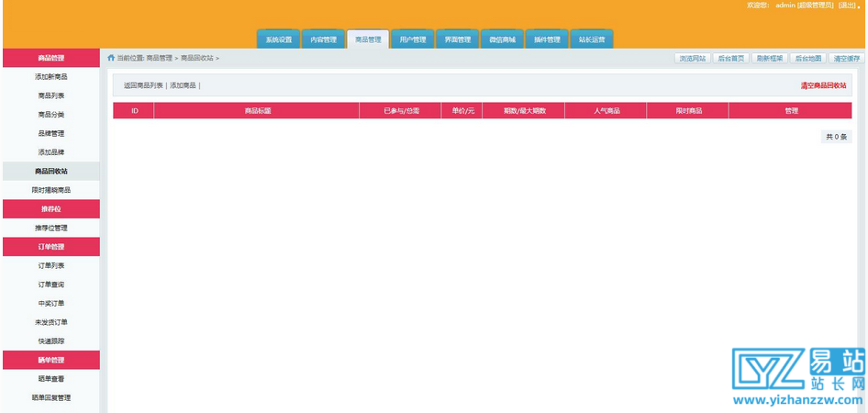The width and height of the screenshot is (868, 413).
Task: Click the 管理 column header
Action: click(x=791, y=111)
